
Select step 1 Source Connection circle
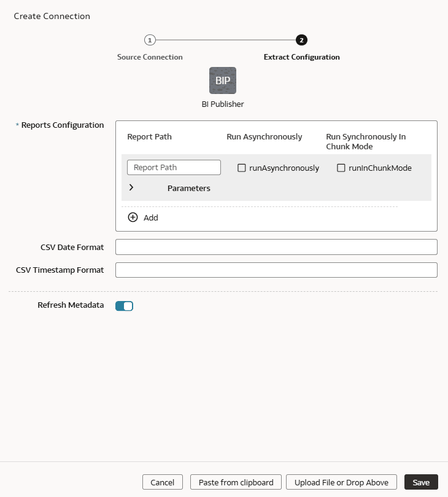click(x=150, y=39)
